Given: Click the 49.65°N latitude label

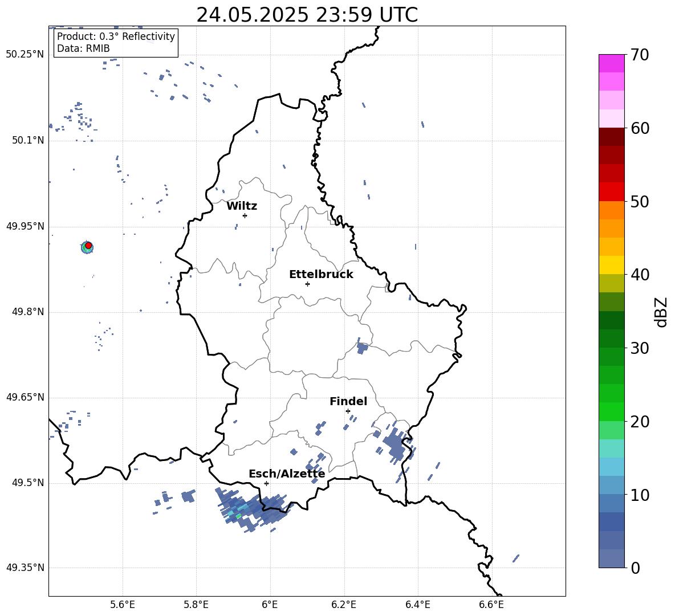Looking at the screenshot, I should pyautogui.click(x=25, y=397).
